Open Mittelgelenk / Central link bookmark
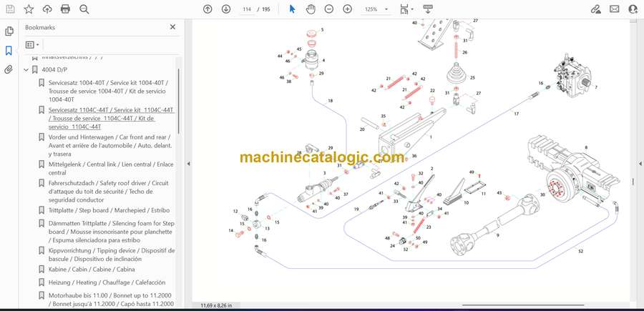 pyautogui.click(x=111, y=168)
